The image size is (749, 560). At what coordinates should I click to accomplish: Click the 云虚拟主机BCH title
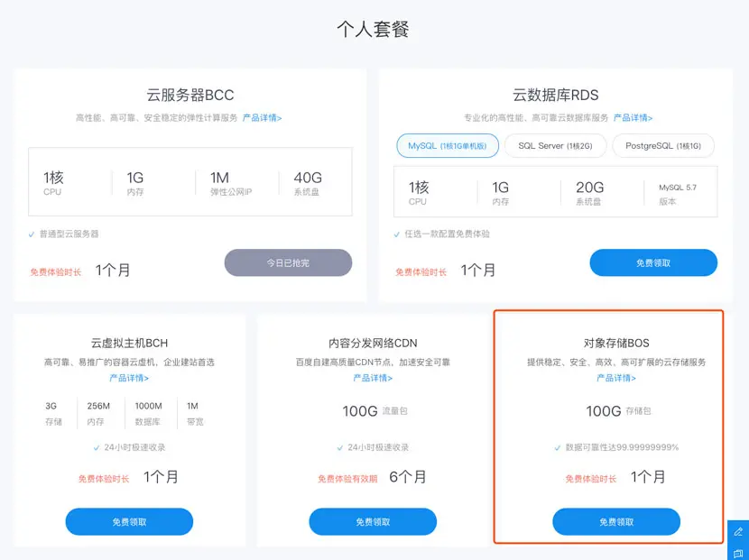point(129,343)
